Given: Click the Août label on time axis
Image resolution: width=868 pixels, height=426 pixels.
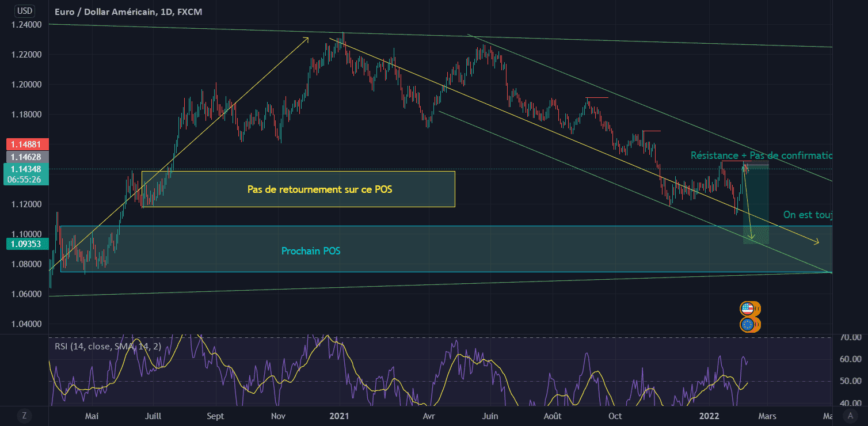Looking at the screenshot, I should tap(553, 416).
